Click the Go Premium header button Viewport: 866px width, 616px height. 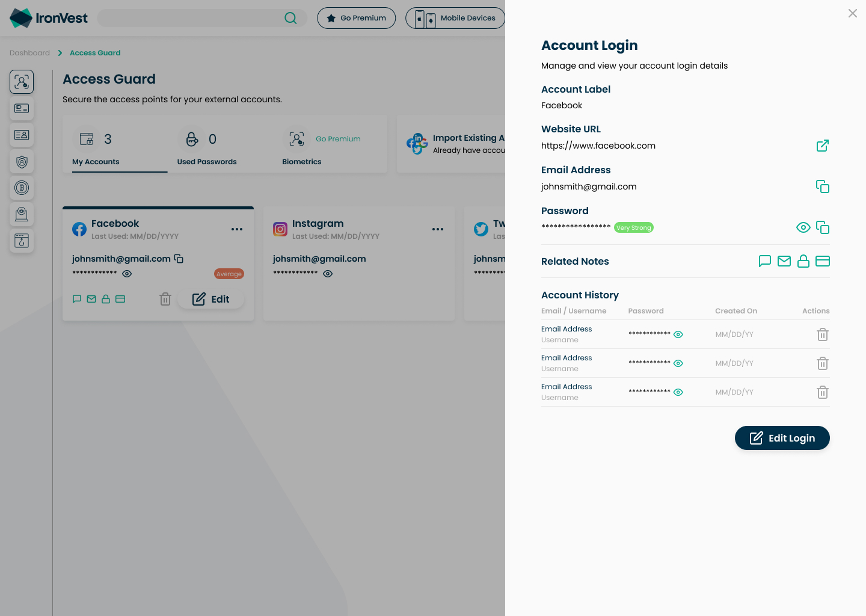357,18
